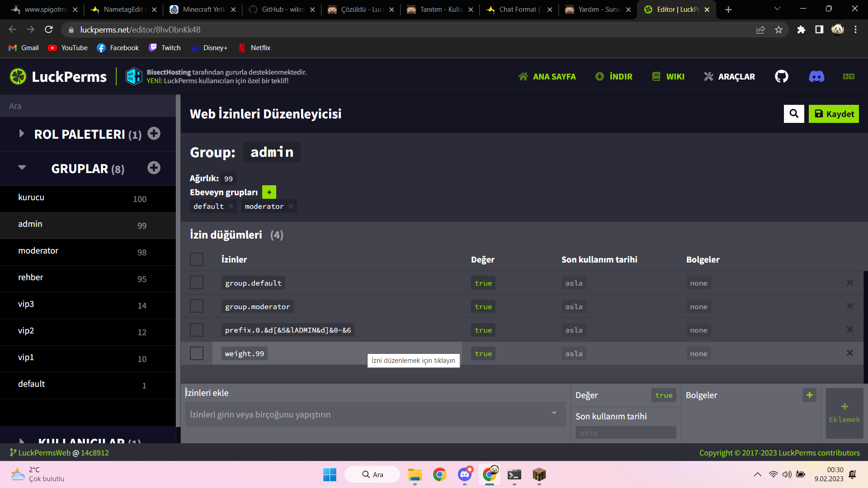Open the GitHub icon link
868x488 pixels.
[x=781, y=76]
